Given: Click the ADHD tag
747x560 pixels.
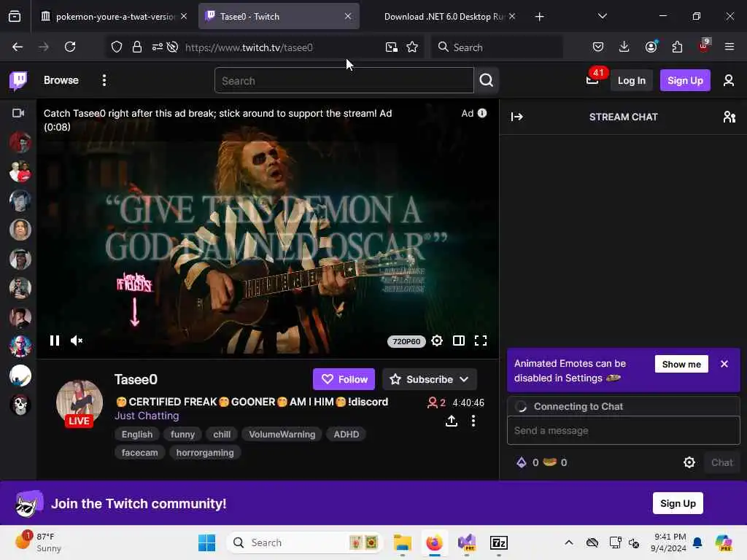Looking at the screenshot, I should point(347,435).
